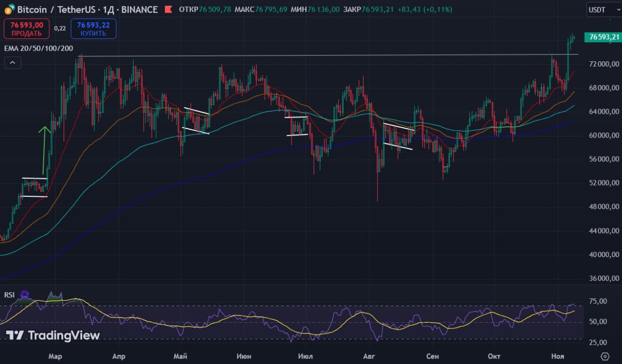Click the МИН value 76 136,00
This screenshot has width=622, height=364.
pyautogui.click(x=324, y=9)
